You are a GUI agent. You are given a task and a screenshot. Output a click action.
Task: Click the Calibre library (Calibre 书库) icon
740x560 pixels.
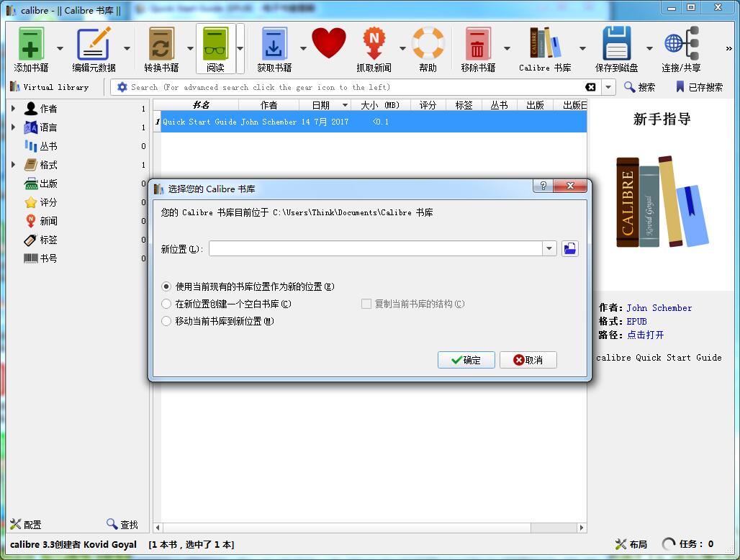coord(545,43)
